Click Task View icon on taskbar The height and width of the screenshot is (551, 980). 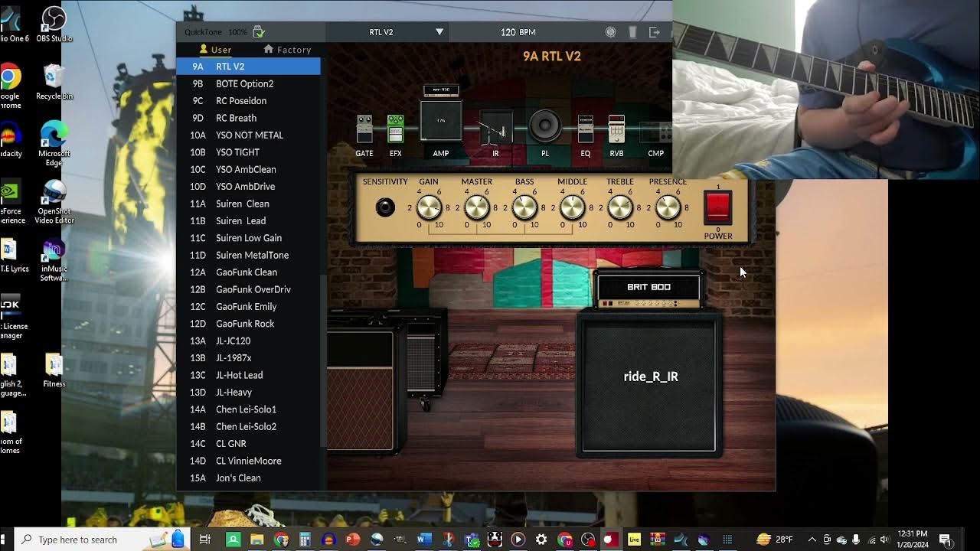pyautogui.click(x=204, y=540)
